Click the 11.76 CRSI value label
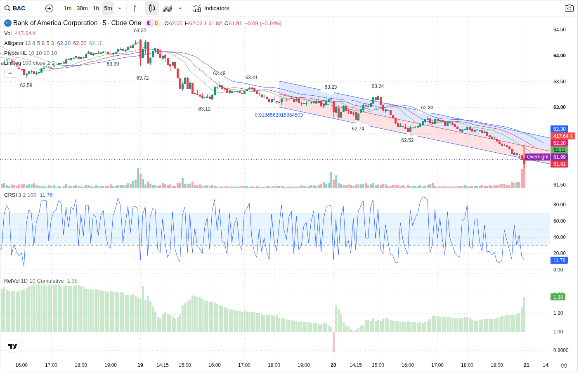The height and width of the screenshot is (392, 586). pos(560,260)
